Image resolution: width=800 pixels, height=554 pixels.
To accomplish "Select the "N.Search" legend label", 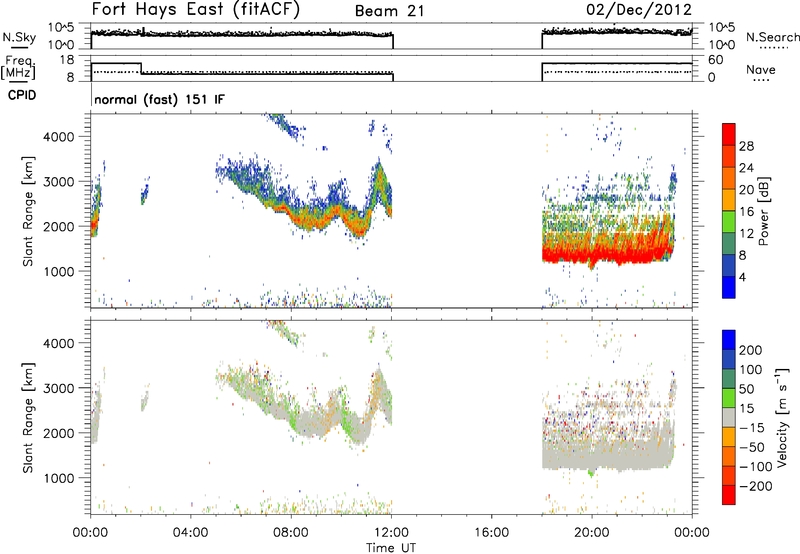I will point(772,37).
